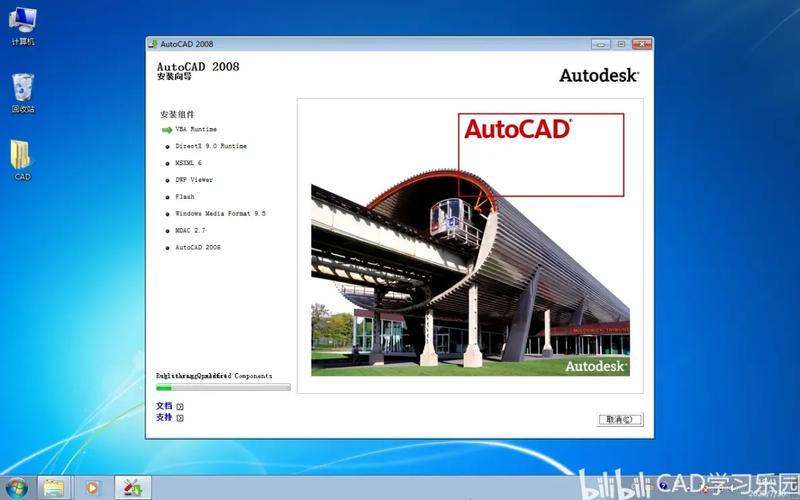The height and width of the screenshot is (500, 800).
Task: Click the green arrow beside VBA Runtime
Action: [x=167, y=130]
